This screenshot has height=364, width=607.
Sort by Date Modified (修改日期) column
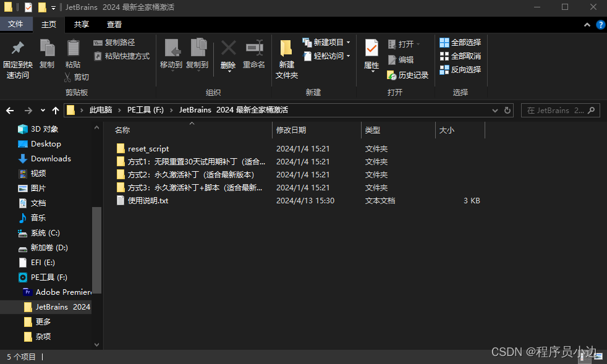coord(316,130)
